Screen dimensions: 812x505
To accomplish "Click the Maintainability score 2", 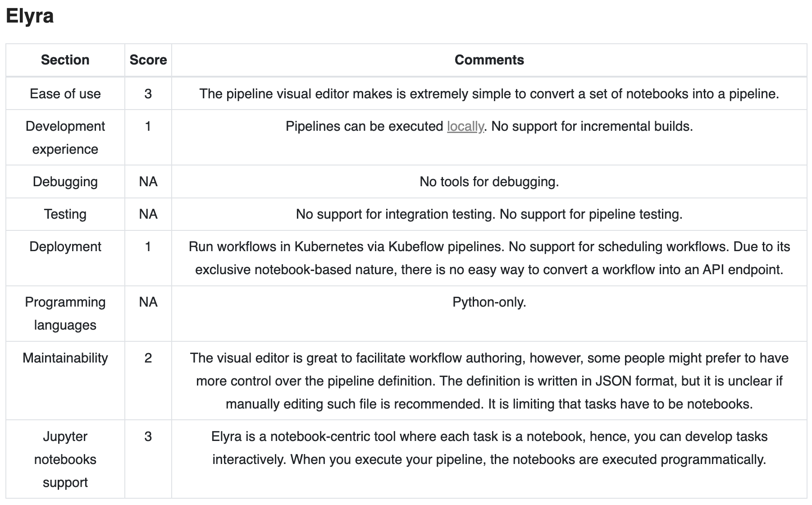I will 148,358.
